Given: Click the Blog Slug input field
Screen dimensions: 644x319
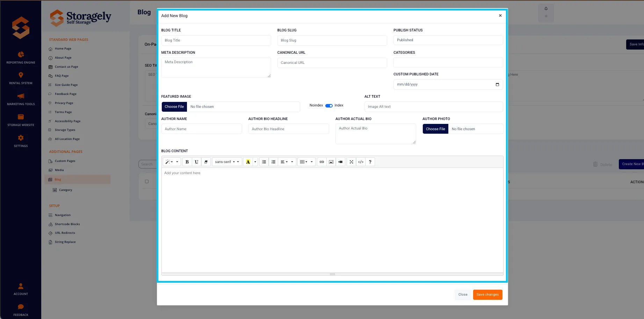Looking at the screenshot, I should [332, 40].
